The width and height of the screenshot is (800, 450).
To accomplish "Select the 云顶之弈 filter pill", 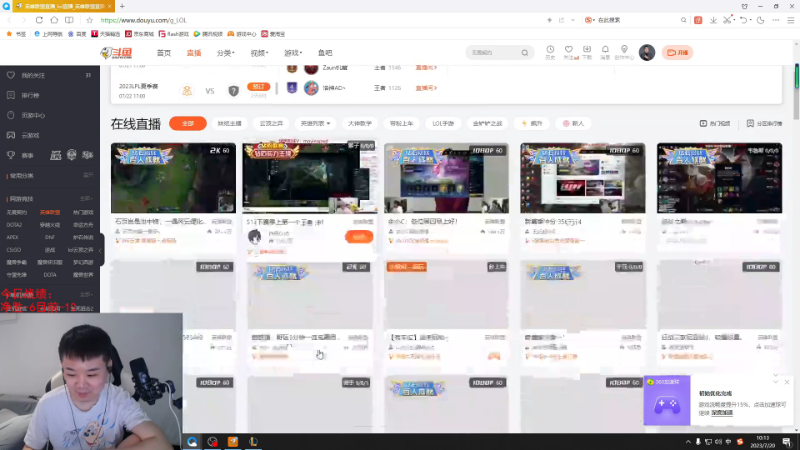I will [271, 123].
